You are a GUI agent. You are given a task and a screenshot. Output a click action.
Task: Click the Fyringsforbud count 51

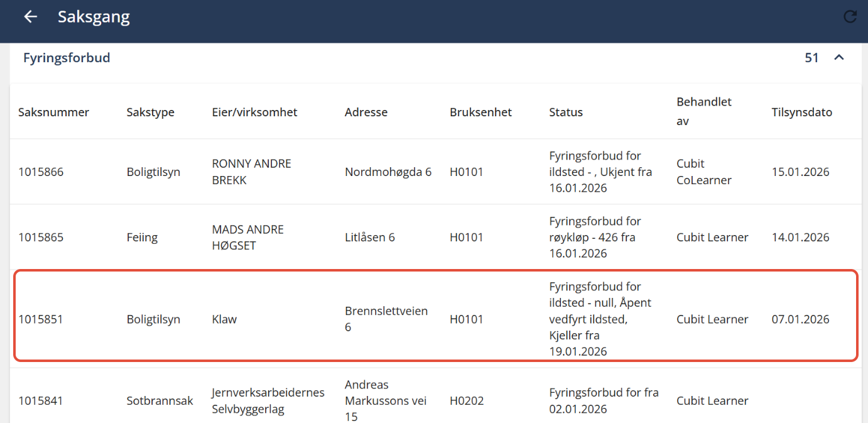click(x=811, y=58)
